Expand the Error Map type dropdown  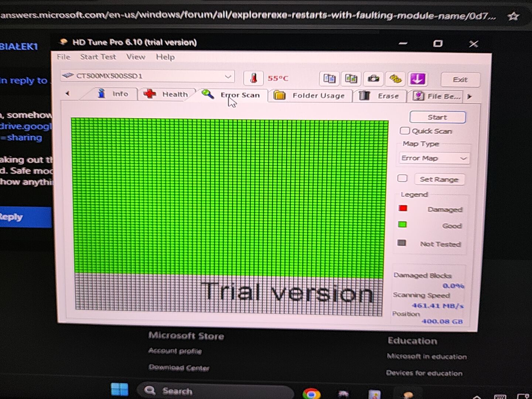pos(434,158)
